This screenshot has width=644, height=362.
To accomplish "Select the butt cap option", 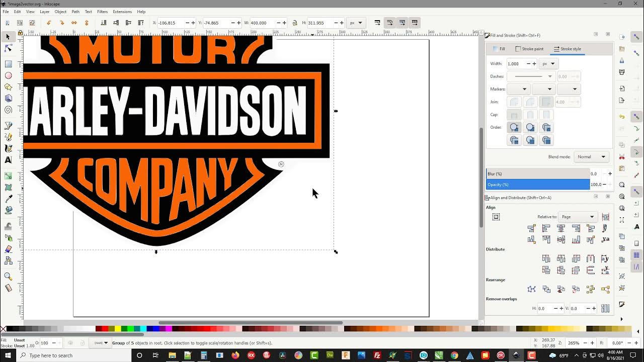I will click(514, 115).
